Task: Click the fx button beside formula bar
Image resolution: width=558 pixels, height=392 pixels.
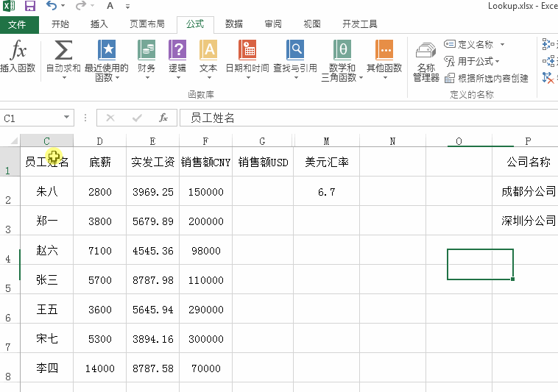Action: [163, 118]
